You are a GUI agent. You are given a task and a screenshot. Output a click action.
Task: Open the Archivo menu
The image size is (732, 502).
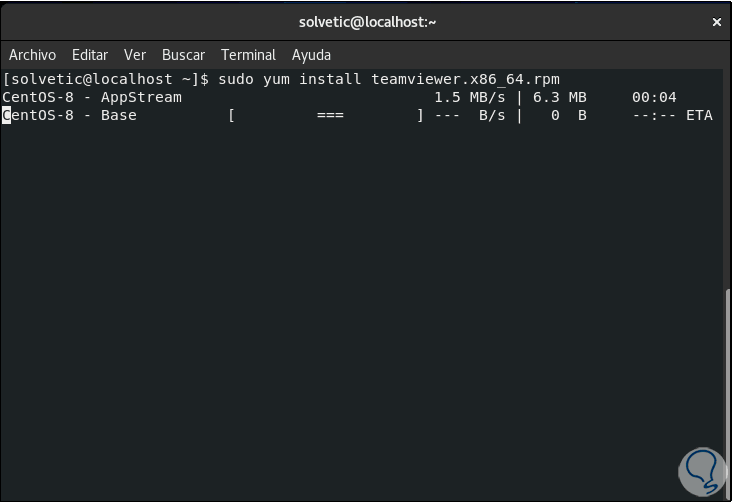tap(32, 55)
